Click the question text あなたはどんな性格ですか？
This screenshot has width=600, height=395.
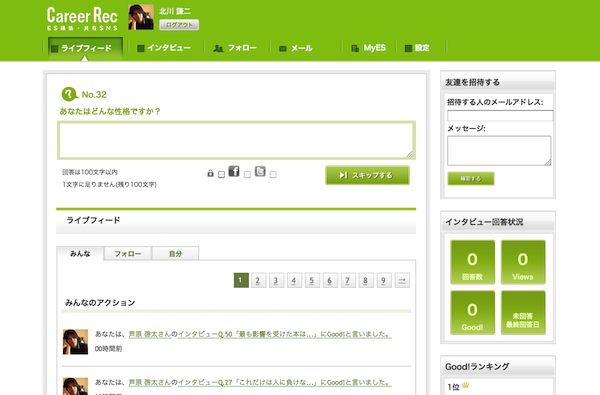coord(110,111)
